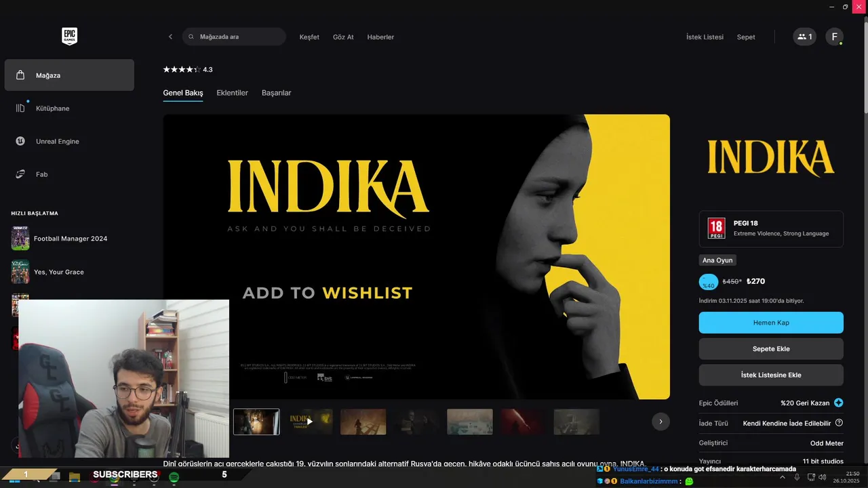The height and width of the screenshot is (488, 868).
Task: Click the Yes, Your Grace cover icon
Action: tap(20, 272)
